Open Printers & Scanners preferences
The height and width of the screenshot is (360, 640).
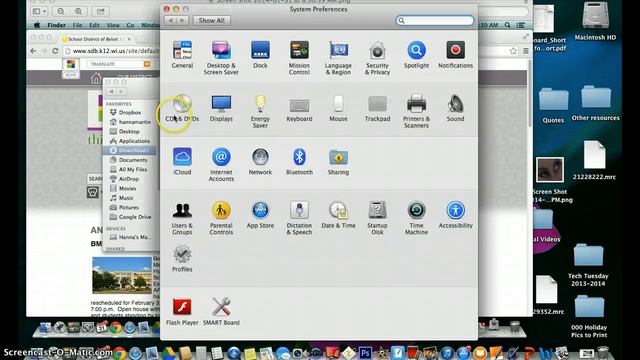[x=416, y=111]
